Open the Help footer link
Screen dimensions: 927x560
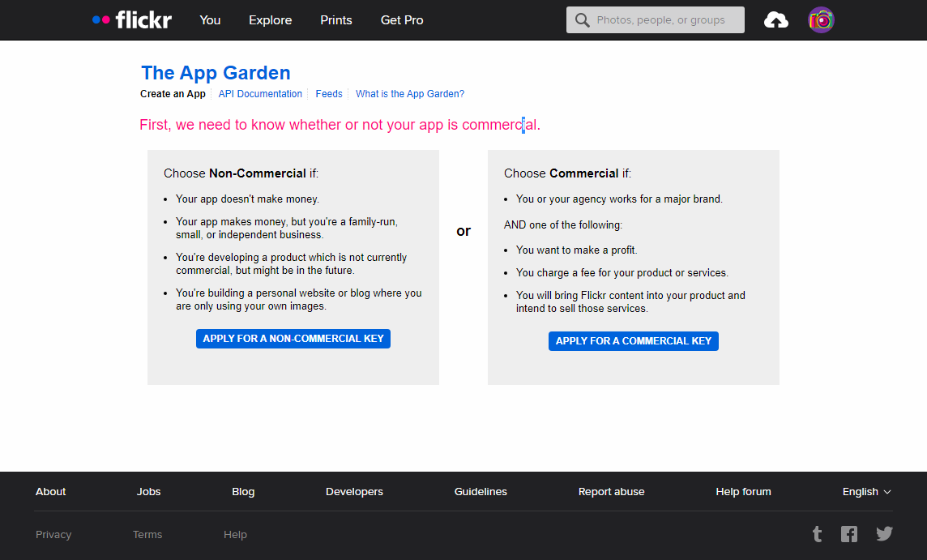[235, 535]
